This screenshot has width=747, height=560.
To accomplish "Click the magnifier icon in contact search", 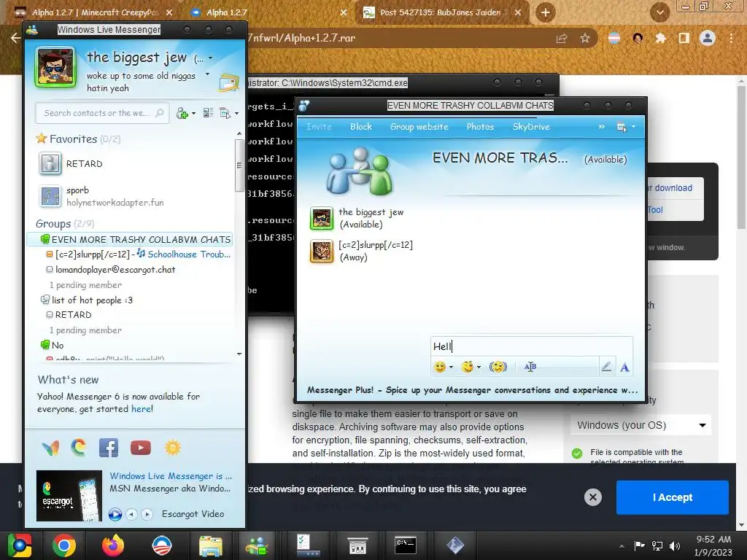I will [160, 113].
